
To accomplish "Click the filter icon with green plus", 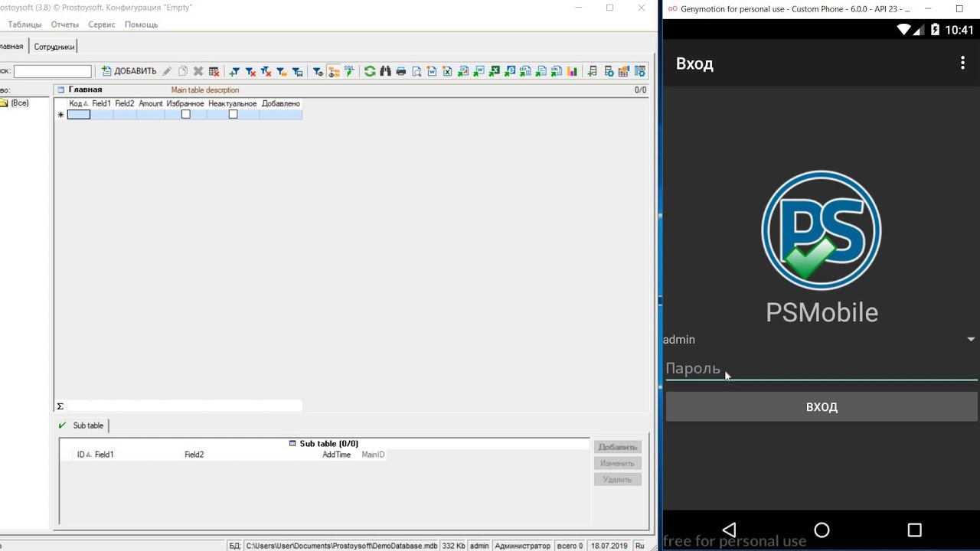I will 234,71.
